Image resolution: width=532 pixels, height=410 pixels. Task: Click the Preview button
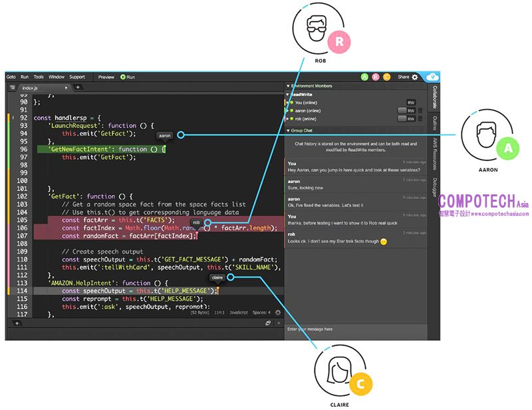click(x=106, y=77)
